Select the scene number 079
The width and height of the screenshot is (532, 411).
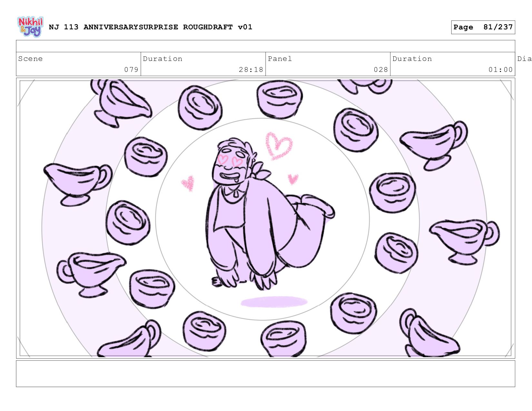pos(132,70)
